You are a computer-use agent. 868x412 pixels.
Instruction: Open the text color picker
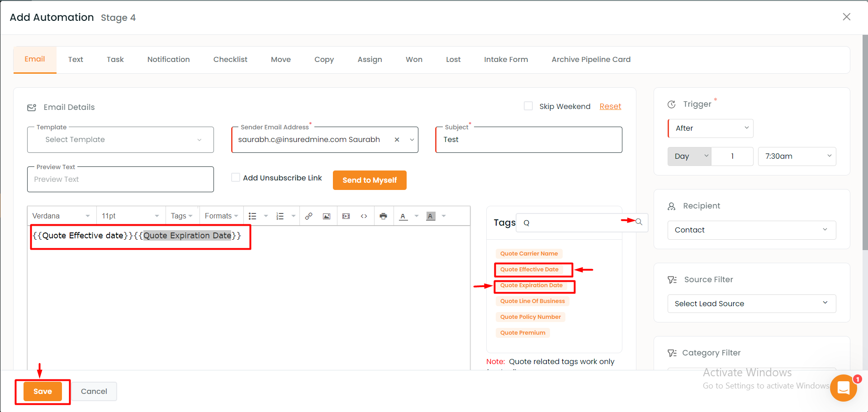(x=403, y=216)
